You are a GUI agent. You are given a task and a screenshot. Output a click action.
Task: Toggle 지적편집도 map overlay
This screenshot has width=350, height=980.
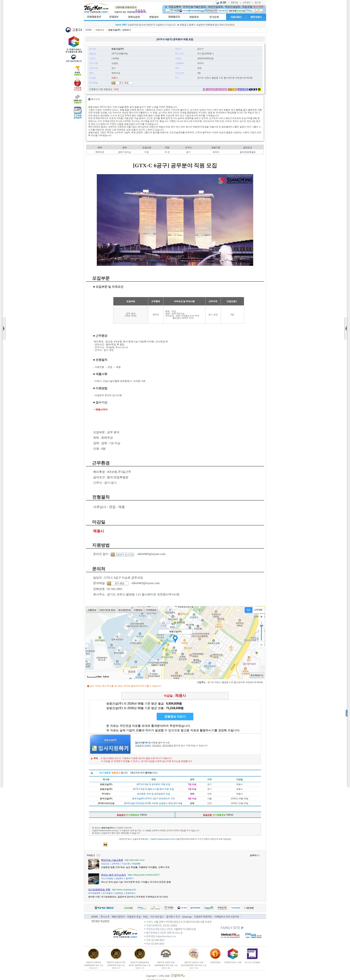click(x=151, y=610)
